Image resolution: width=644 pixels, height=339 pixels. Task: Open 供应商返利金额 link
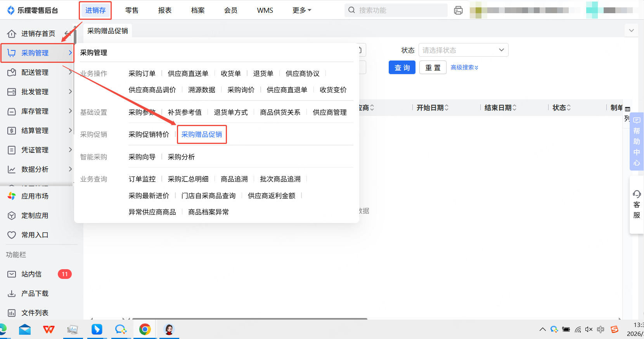tap(272, 195)
